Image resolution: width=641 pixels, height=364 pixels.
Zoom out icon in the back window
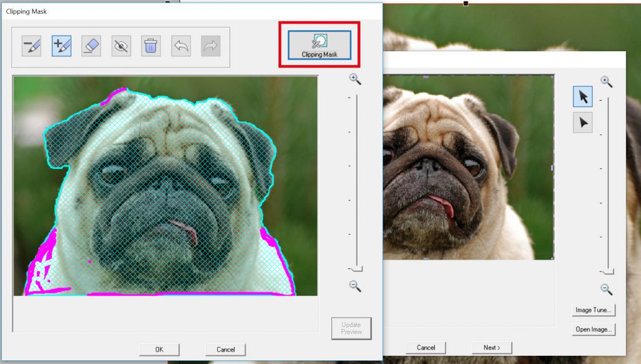pyautogui.click(x=606, y=290)
